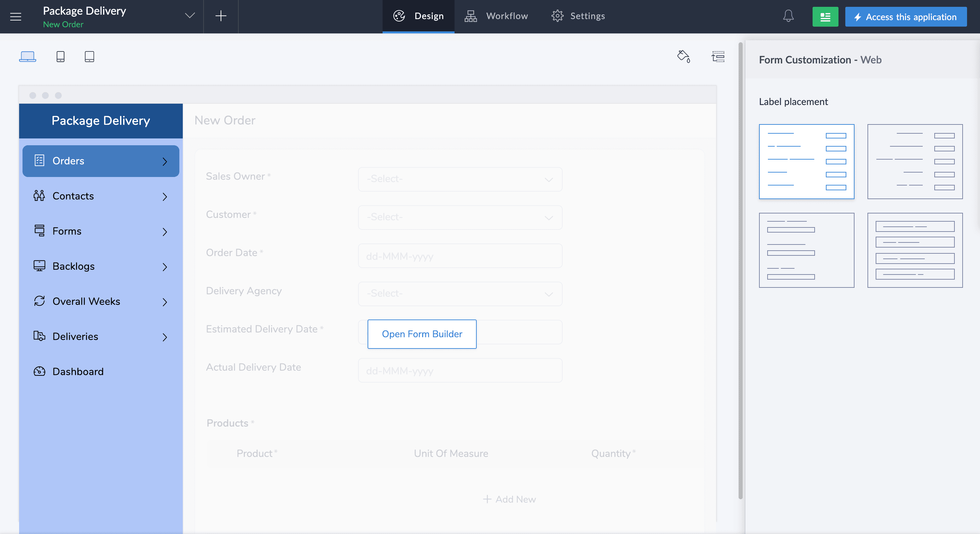Click the plus icon to add new
This screenshot has height=534, width=980.
click(221, 16)
